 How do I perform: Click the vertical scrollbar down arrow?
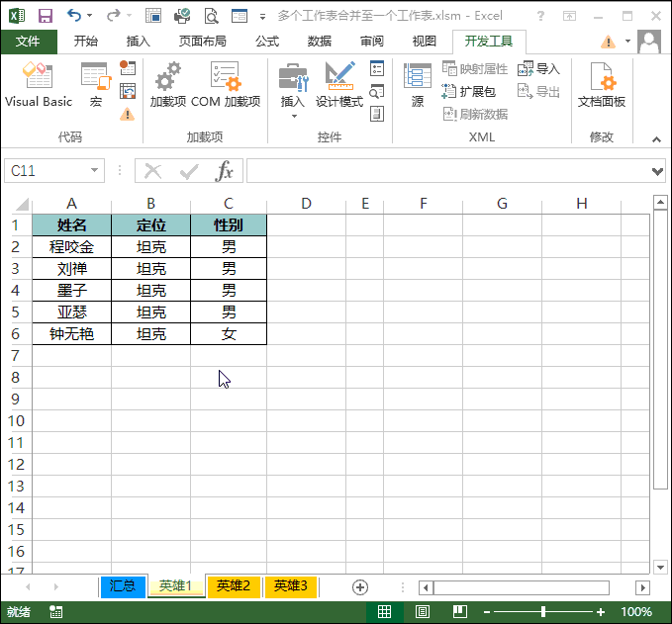[x=660, y=568]
